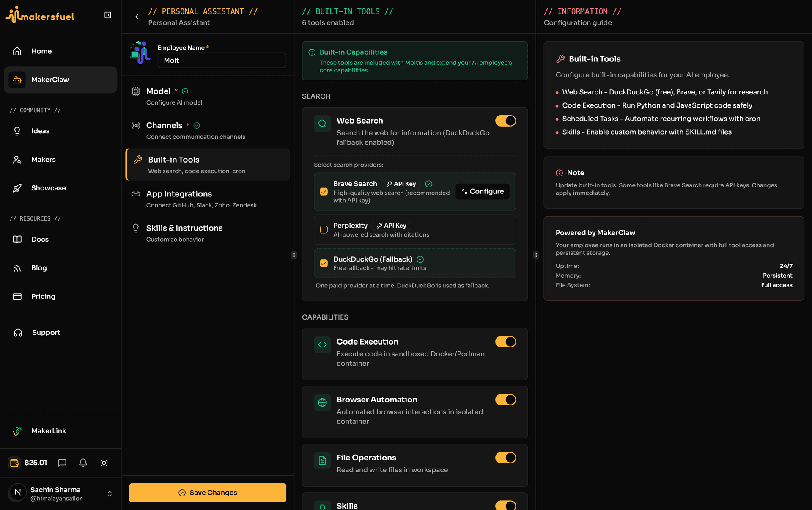
Task: Toggle the Skills capability switch
Action: pos(506,505)
